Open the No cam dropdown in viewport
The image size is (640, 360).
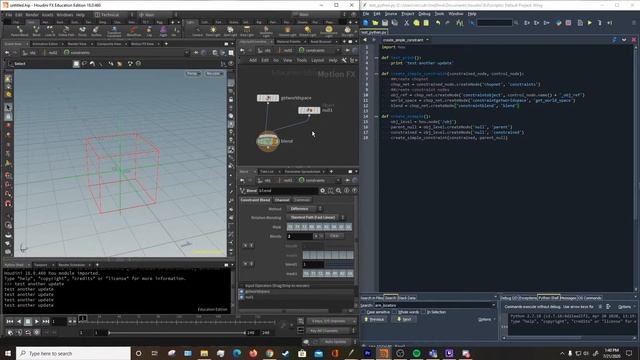[213, 73]
